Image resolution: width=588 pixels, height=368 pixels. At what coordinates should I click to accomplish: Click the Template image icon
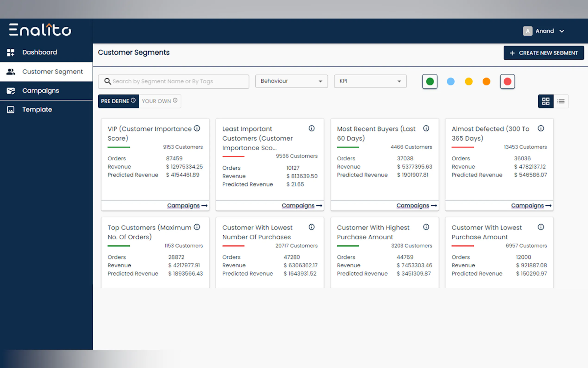[11, 110]
